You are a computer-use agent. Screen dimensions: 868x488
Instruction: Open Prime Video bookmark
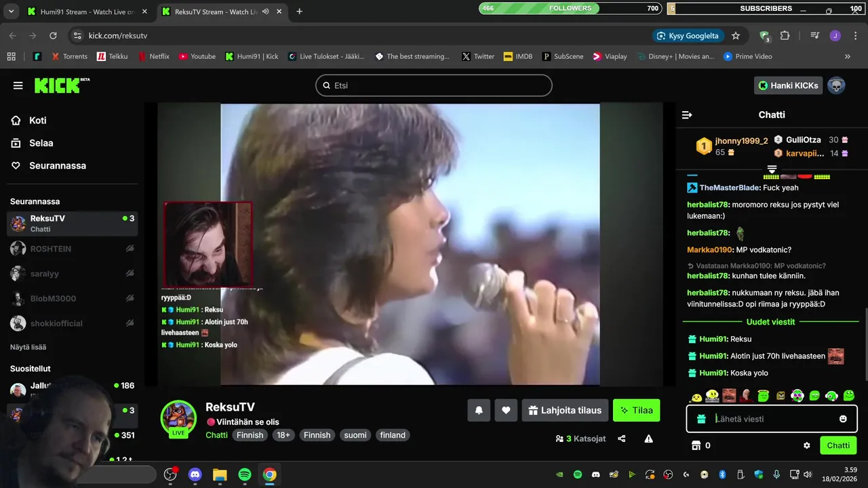pyautogui.click(x=747, y=56)
